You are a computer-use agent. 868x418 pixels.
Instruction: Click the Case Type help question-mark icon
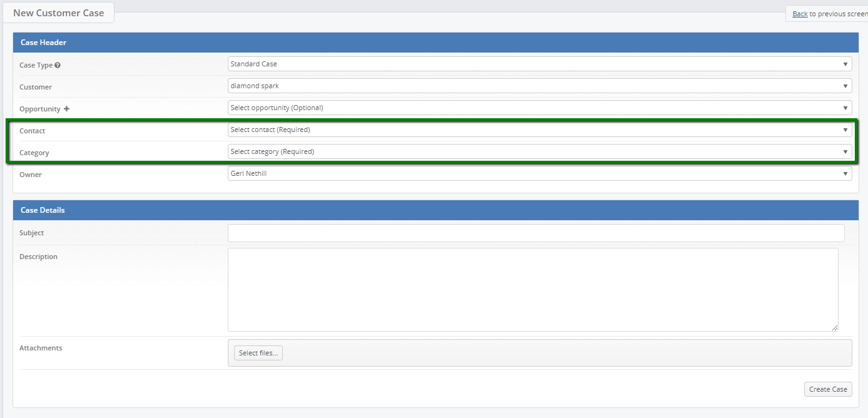point(58,65)
